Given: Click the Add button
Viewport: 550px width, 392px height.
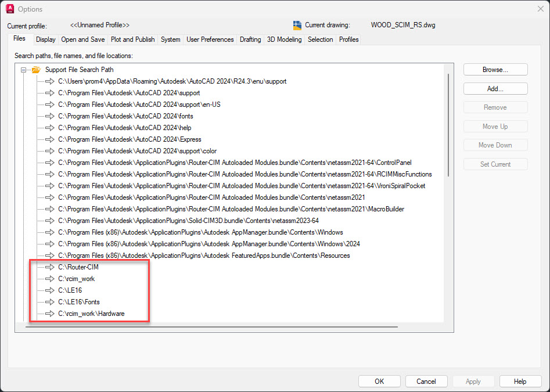Looking at the screenshot, I should [x=495, y=88].
